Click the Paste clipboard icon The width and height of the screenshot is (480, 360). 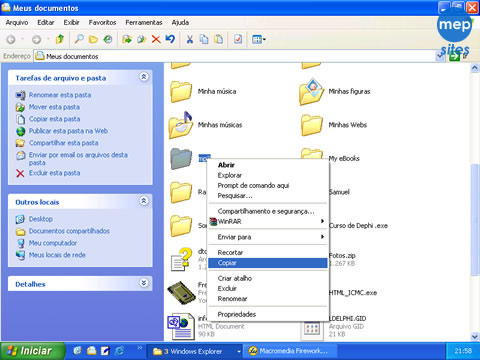(219, 39)
